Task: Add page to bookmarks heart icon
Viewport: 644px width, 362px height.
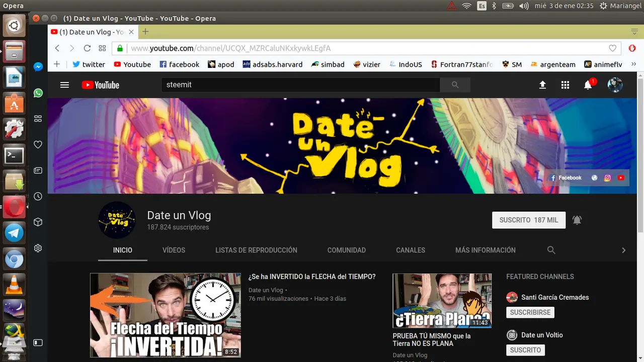Action: pyautogui.click(x=612, y=48)
